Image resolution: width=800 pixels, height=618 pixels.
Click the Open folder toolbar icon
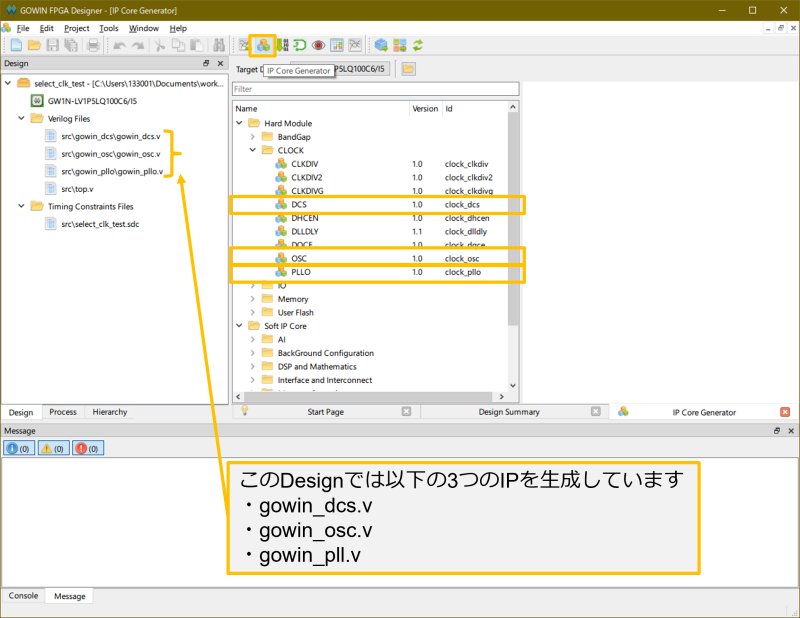coord(34,45)
